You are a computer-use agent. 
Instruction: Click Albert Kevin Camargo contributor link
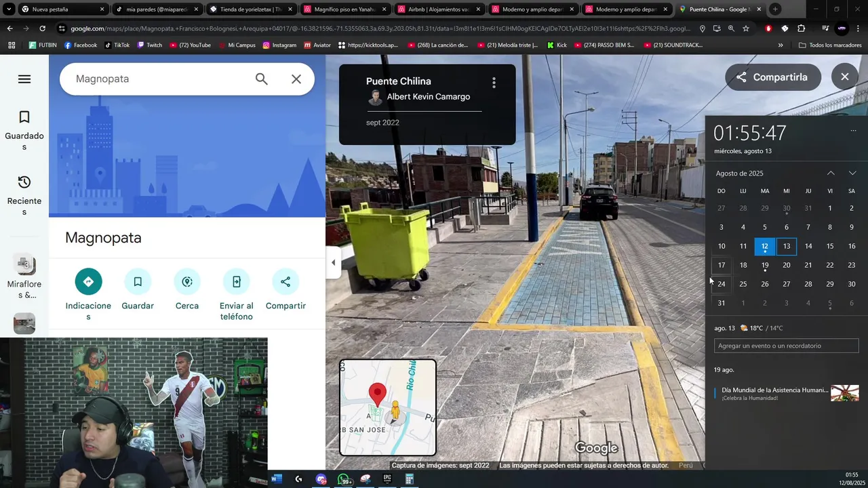(428, 97)
